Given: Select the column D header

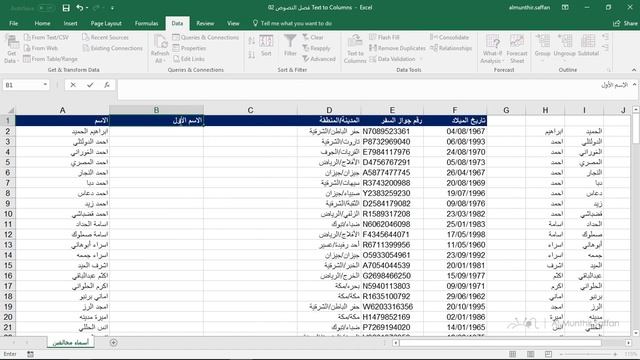Looking at the screenshot, I should click(x=329, y=110).
